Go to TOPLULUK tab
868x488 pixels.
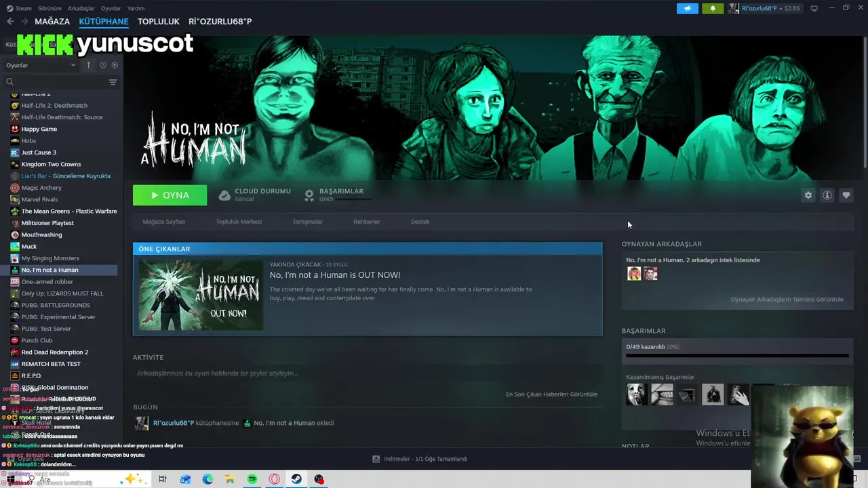tap(159, 21)
